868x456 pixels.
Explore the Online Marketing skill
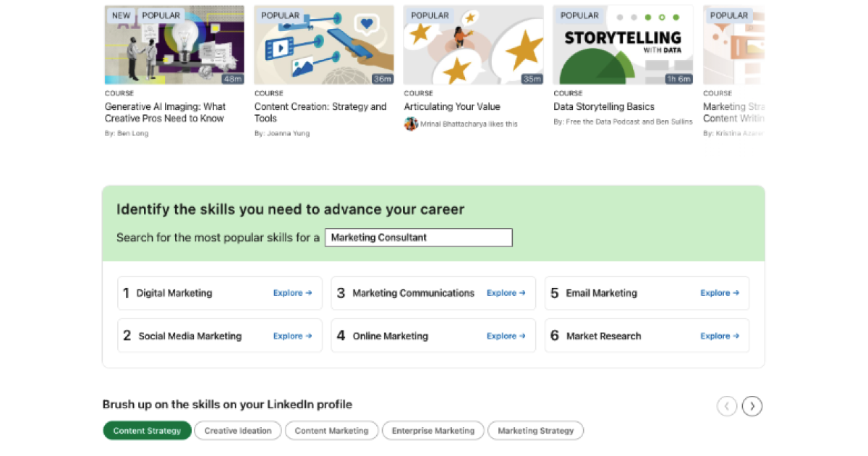pyautogui.click(x=506, y=335)
